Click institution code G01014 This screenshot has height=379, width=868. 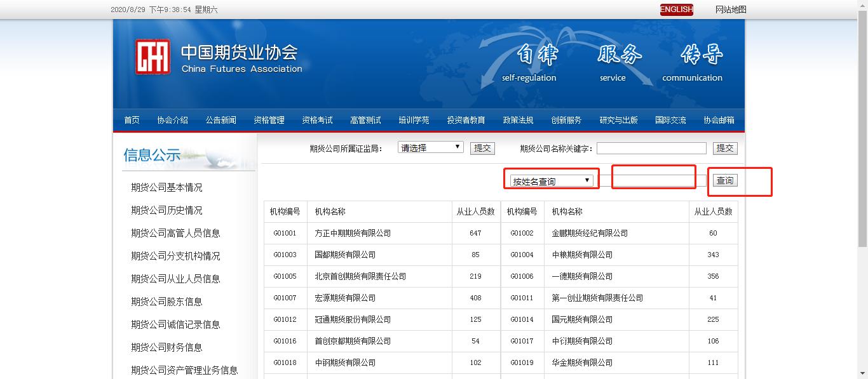522,319
